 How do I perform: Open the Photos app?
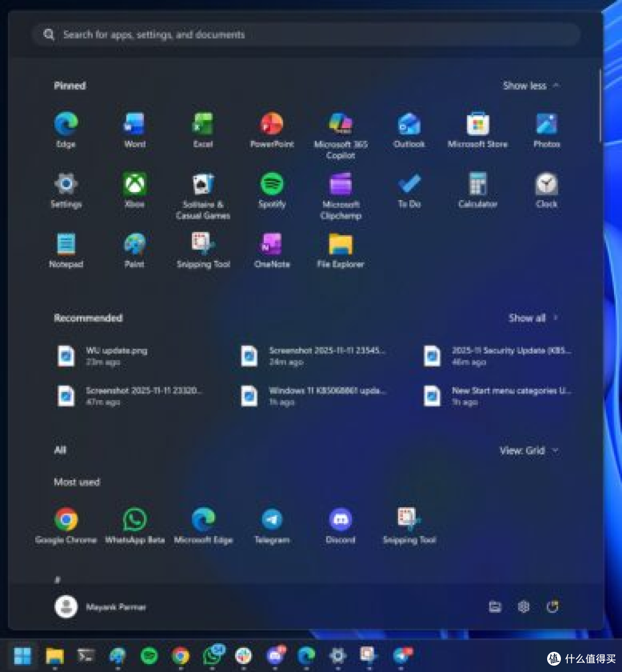[547, 130]
